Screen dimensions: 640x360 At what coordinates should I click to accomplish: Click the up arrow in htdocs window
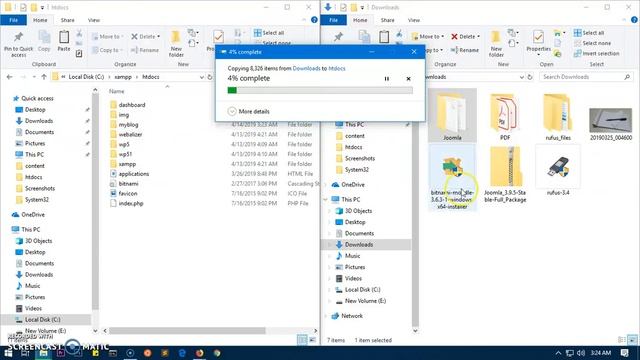tap(44, 77)
